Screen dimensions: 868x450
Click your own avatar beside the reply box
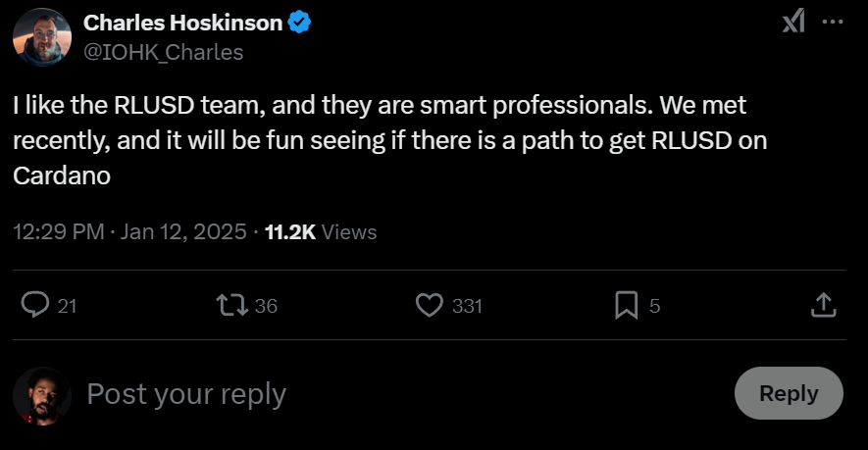(x=41, y=394)
